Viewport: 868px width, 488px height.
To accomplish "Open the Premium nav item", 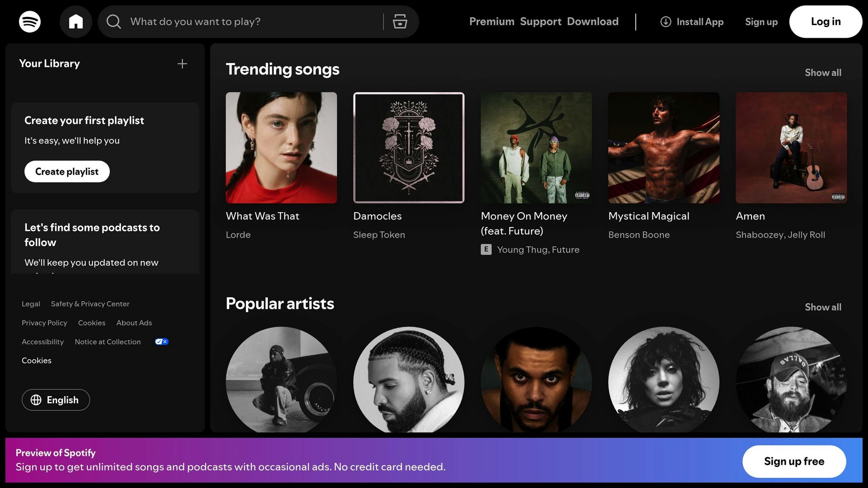I will (492, 22).
